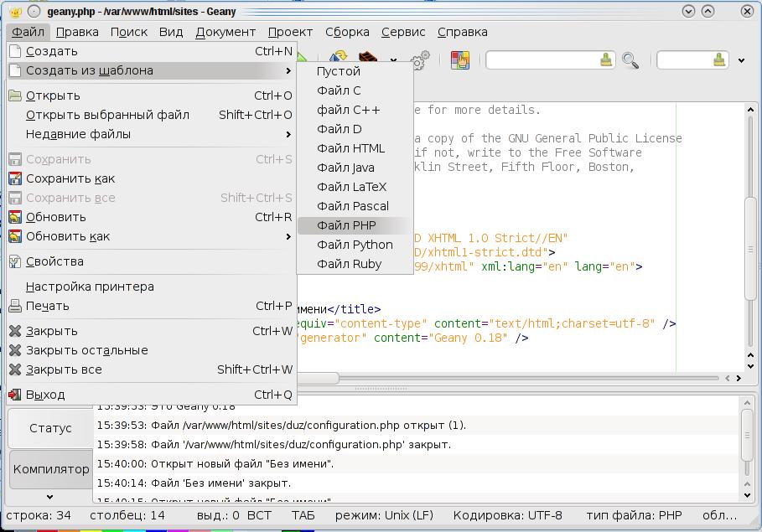Viewport: 762px width, 532px height.
Task: Open the toolbar overflow dropdown arrow
Action: 742,60
